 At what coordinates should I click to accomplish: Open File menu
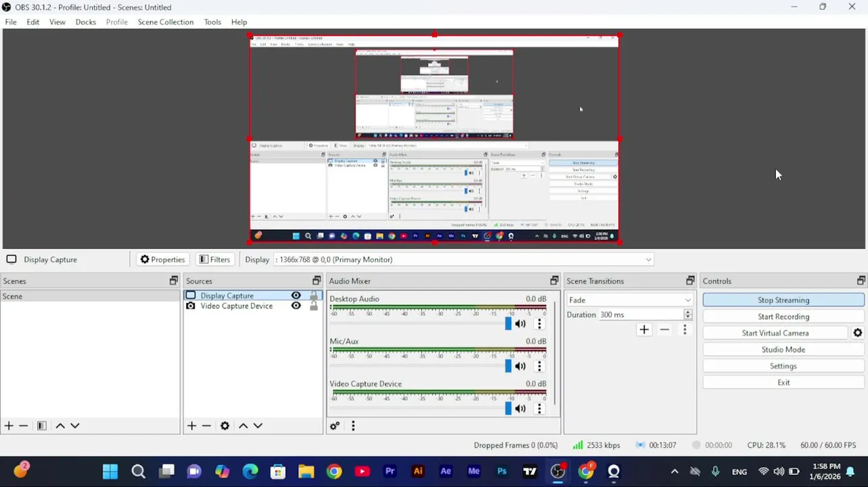(x=11, y=22)
